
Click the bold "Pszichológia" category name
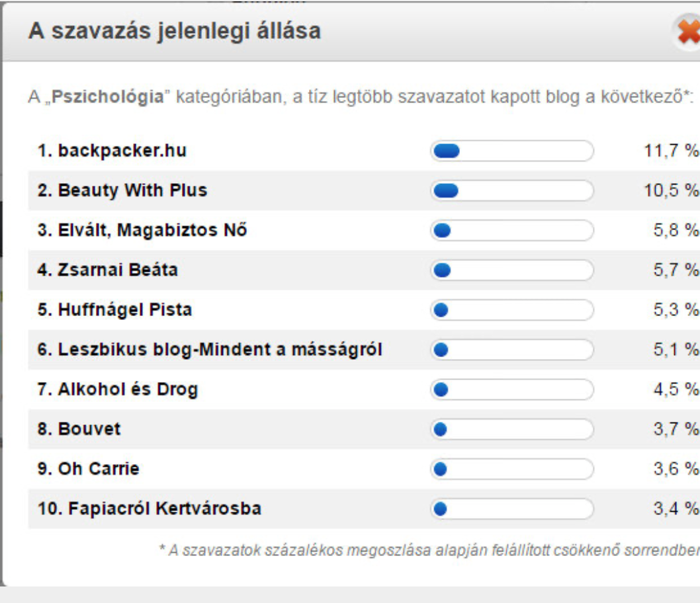(x=108, y=97)
